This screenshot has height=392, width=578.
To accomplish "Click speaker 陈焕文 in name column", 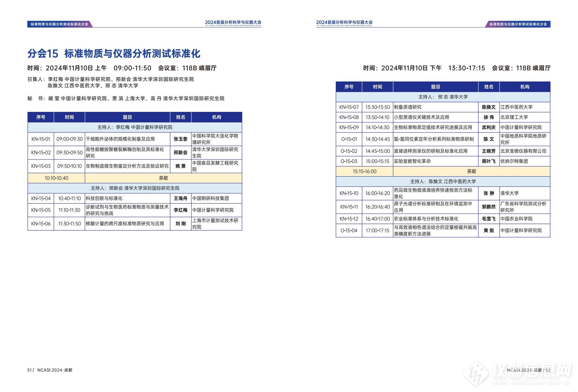I will (489, 107).
